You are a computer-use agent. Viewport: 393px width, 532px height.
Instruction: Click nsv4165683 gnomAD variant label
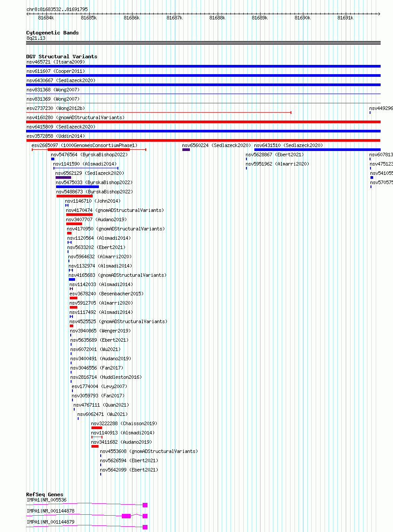tap(117, 275)
